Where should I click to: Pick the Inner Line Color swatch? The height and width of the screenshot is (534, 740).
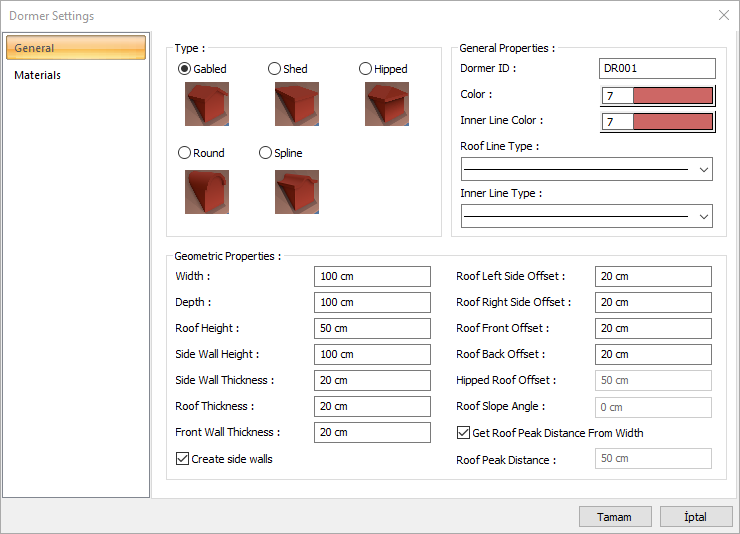click(658, 121)
